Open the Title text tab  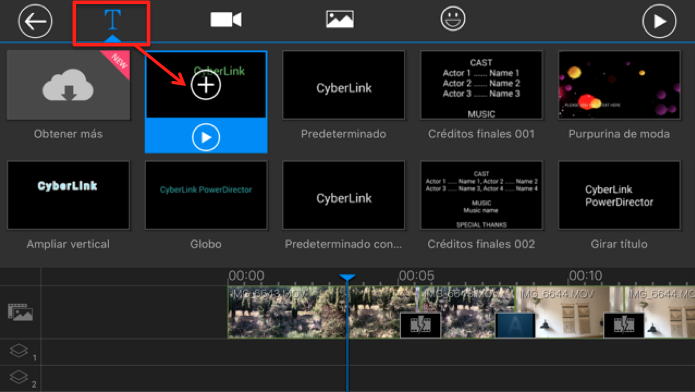[112, 20]
